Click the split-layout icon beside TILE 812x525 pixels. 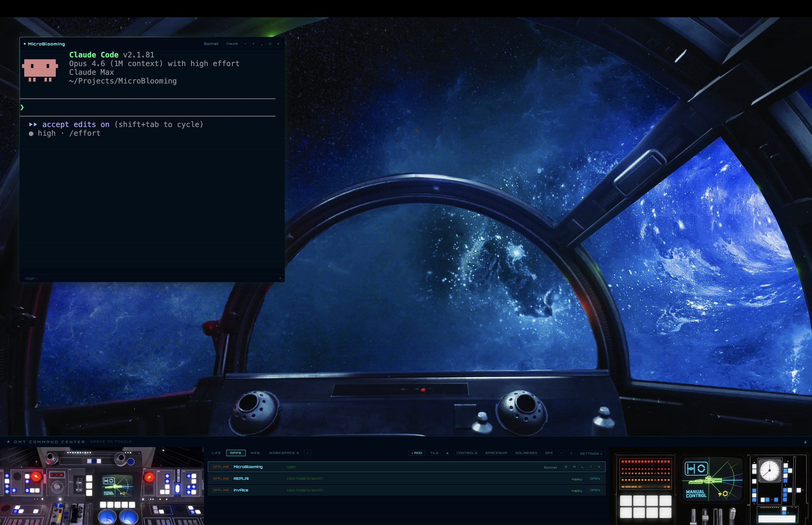pos(447,453)
